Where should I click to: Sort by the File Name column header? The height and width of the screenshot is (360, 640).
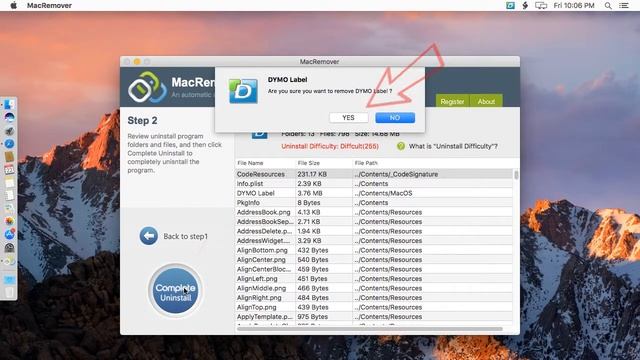click(x=265, y=163)
